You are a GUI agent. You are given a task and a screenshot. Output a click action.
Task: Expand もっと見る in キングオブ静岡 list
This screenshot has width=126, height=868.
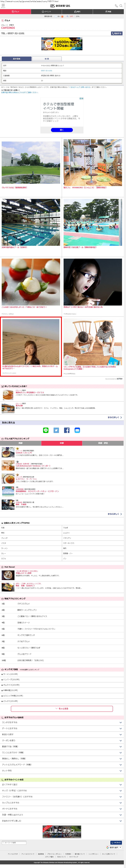click(62, 709)
